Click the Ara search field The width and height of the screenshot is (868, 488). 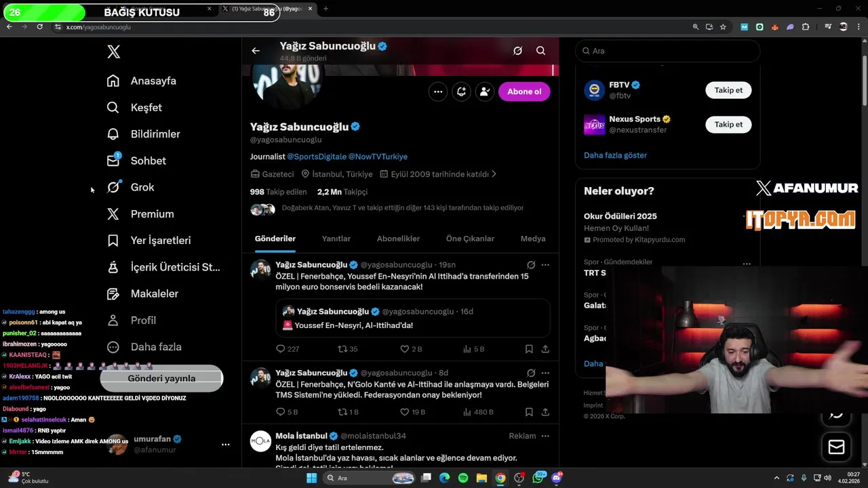point(667,51)
